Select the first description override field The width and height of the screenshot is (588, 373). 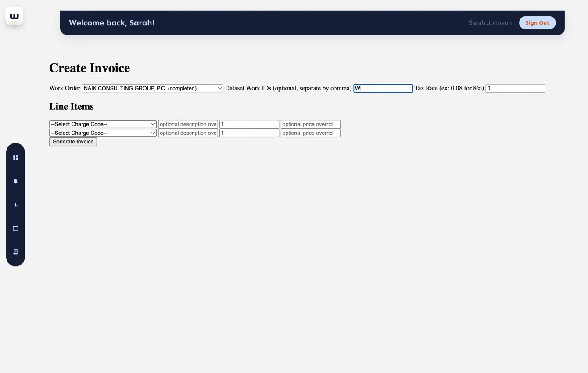[188, 124]
